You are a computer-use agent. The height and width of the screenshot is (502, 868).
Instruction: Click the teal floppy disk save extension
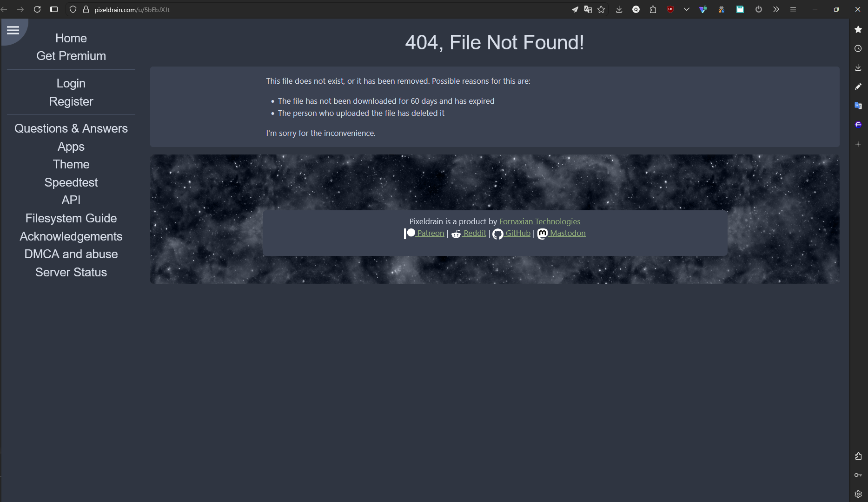pyautogui.click(x=740, y=9)
